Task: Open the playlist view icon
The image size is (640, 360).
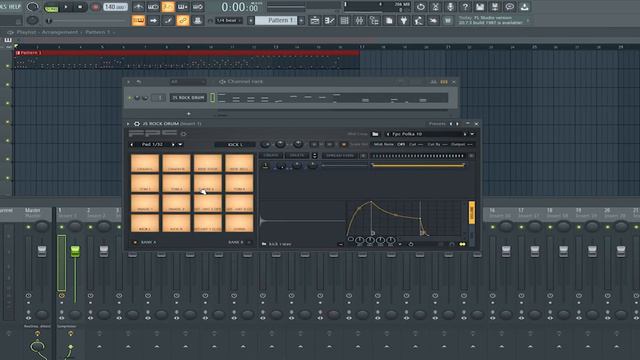Action: coord(315,20)
